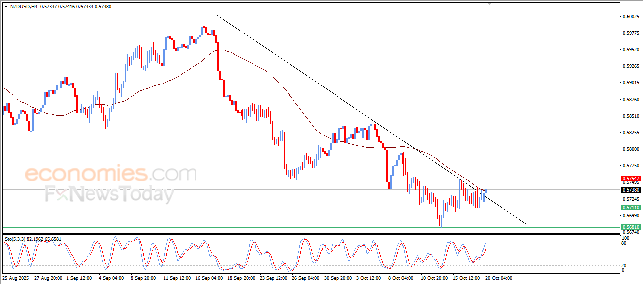The width and height of the screenshot is (644, 285).
Task: Click the 0.58000 price axis label
Action: [631, 149]
